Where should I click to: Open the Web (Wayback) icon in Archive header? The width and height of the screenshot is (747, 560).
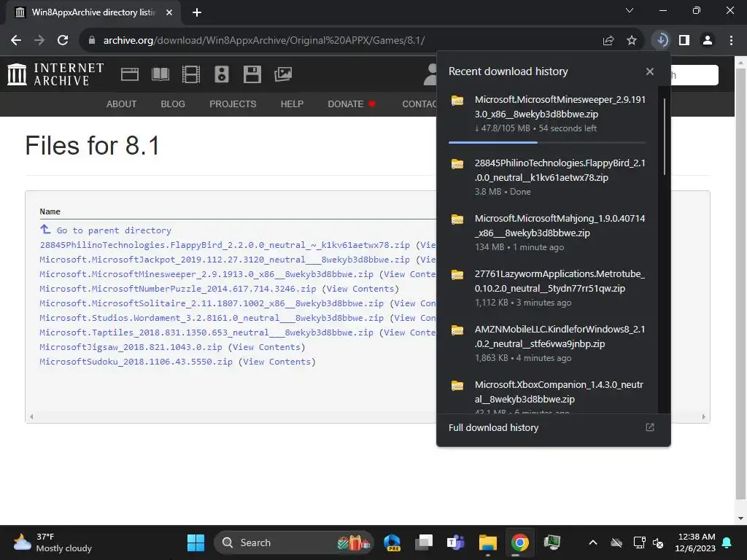(x=130, y=74)
